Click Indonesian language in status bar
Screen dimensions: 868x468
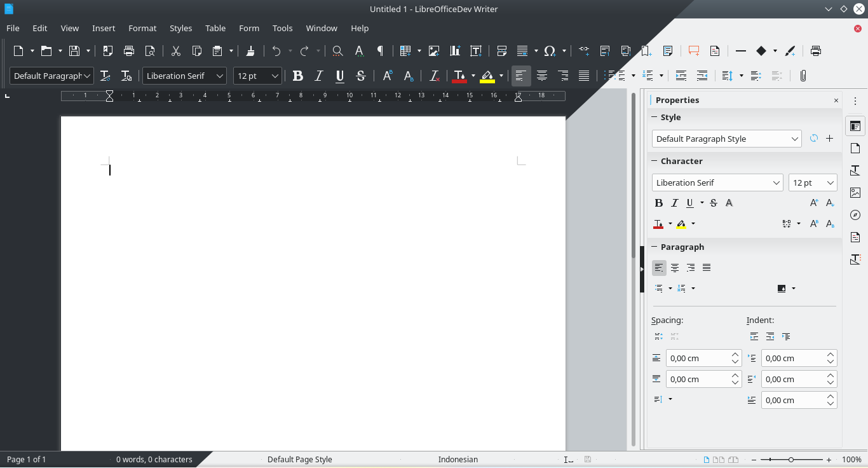point(458,459)
